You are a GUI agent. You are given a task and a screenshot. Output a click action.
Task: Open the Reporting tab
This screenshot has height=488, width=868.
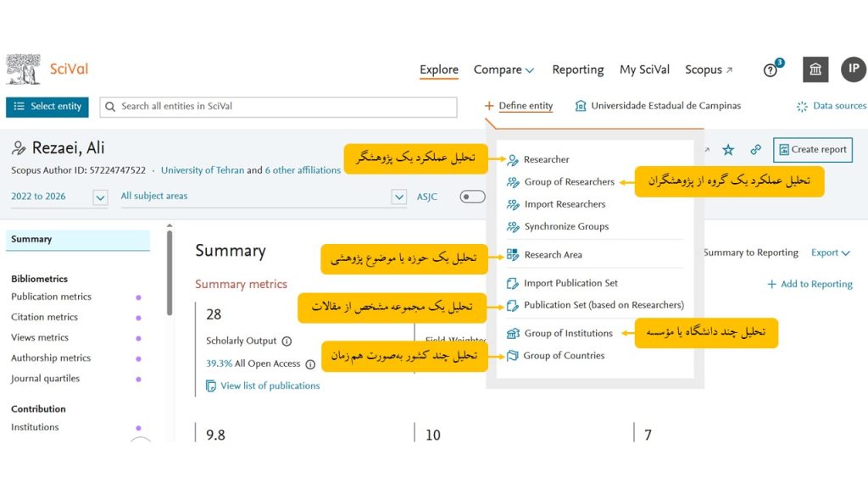click(x=578, y=69)
